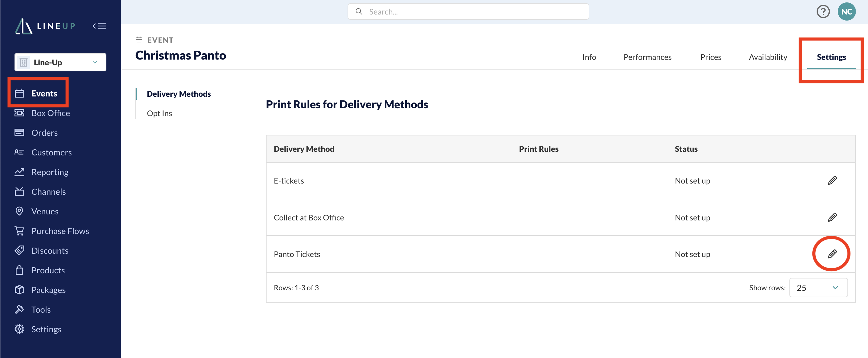Click the Discounts tag icon in sidebar

click(19, 250)
